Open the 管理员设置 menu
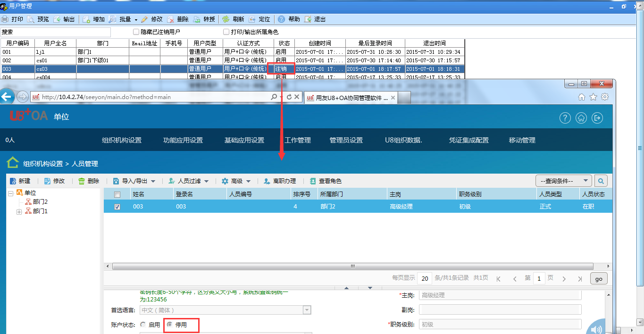Viewport: 644px width, 334px height. coord(346,140)
